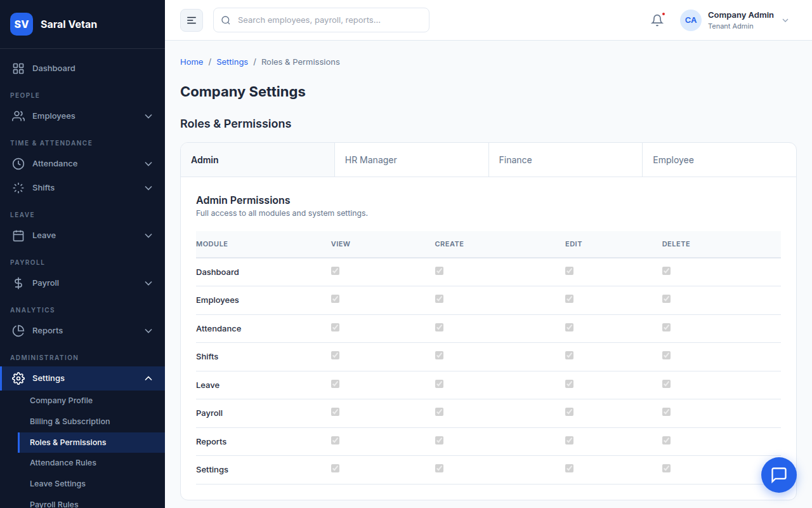Toggle Leave View checkbox
The height and width of the screenshot is (508, 812).
tap(335, 384)
